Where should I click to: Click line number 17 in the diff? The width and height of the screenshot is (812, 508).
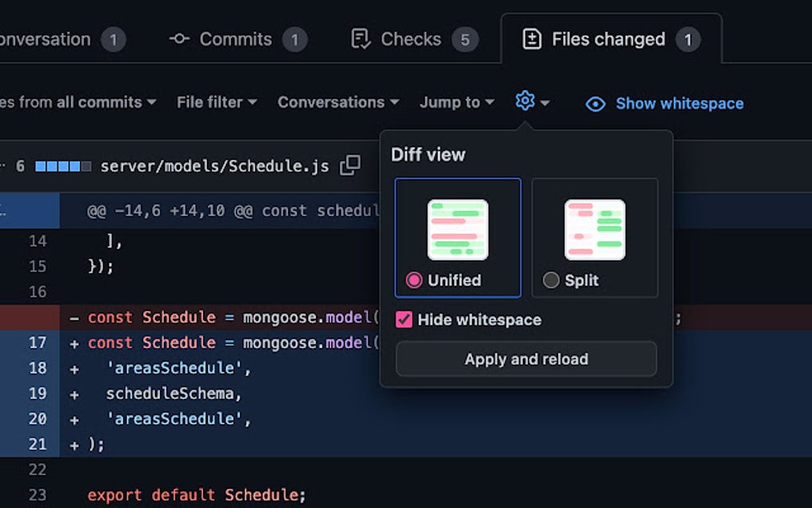coord(37,342)
